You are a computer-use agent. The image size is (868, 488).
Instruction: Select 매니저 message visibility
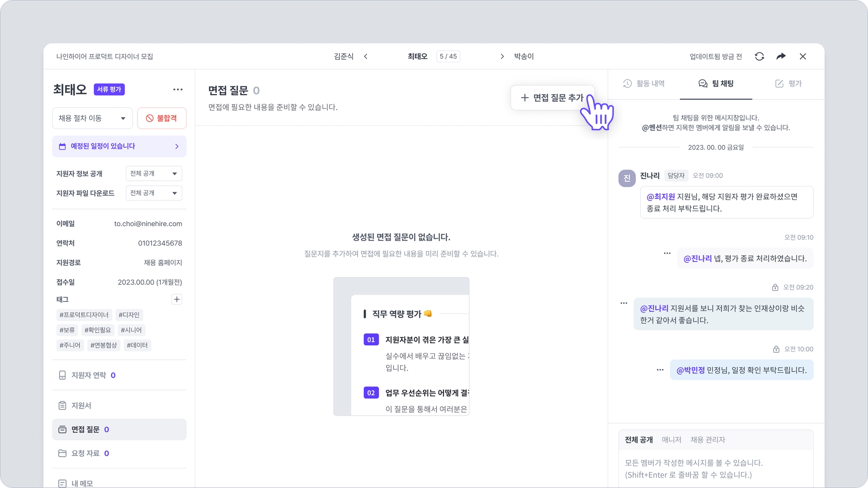tap(671, 440)
